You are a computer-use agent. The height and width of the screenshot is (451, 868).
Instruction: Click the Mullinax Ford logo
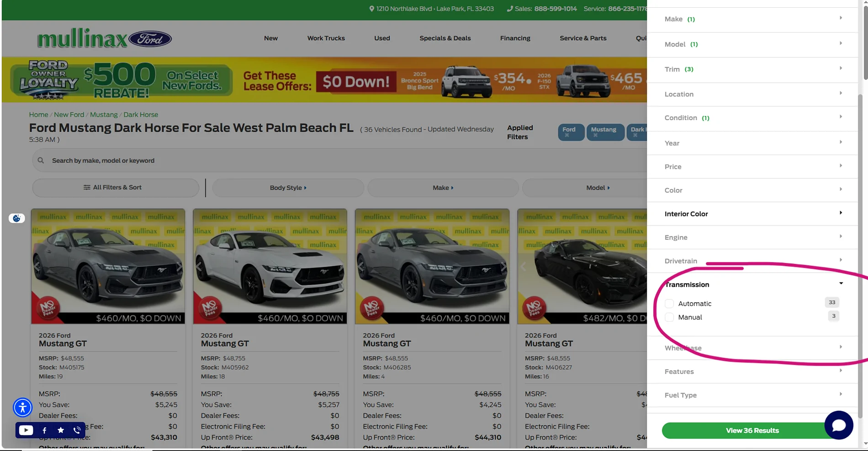tap(105, 38)
